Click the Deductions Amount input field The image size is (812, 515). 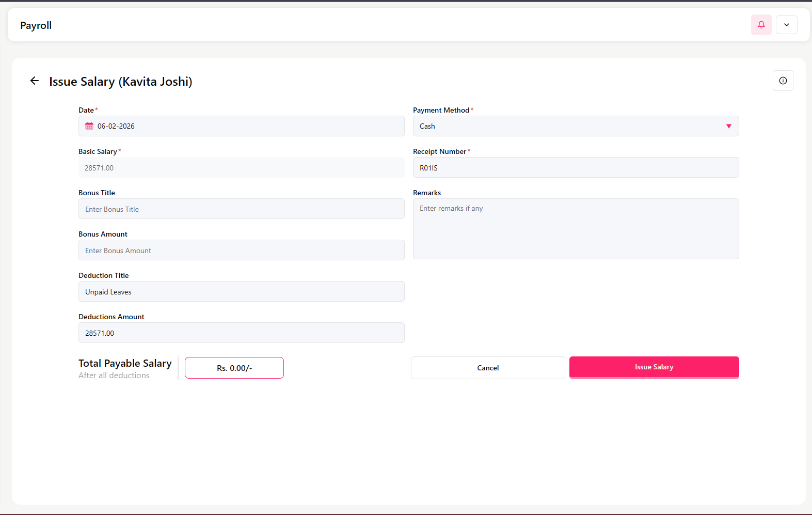241,333
